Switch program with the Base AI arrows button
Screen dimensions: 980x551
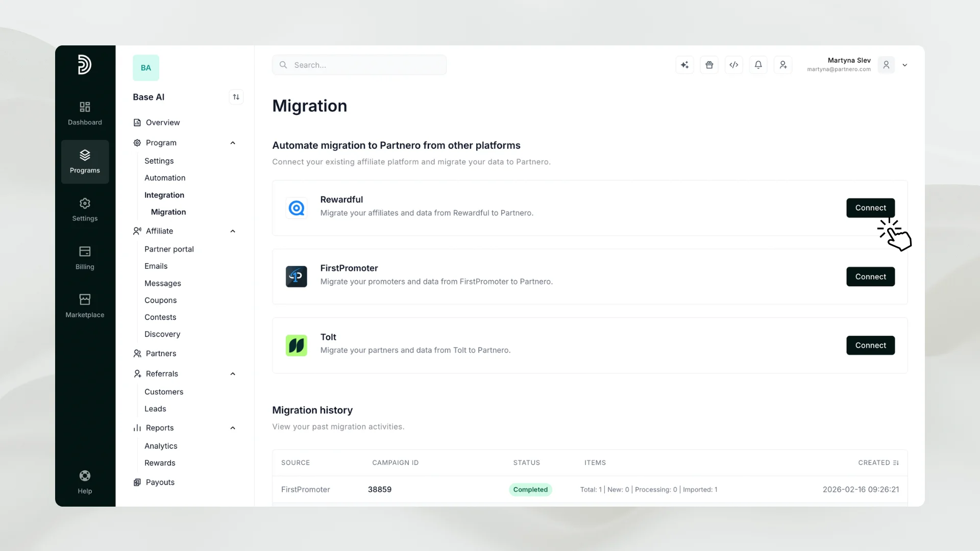pyautogui.click(x=236, y=97)
